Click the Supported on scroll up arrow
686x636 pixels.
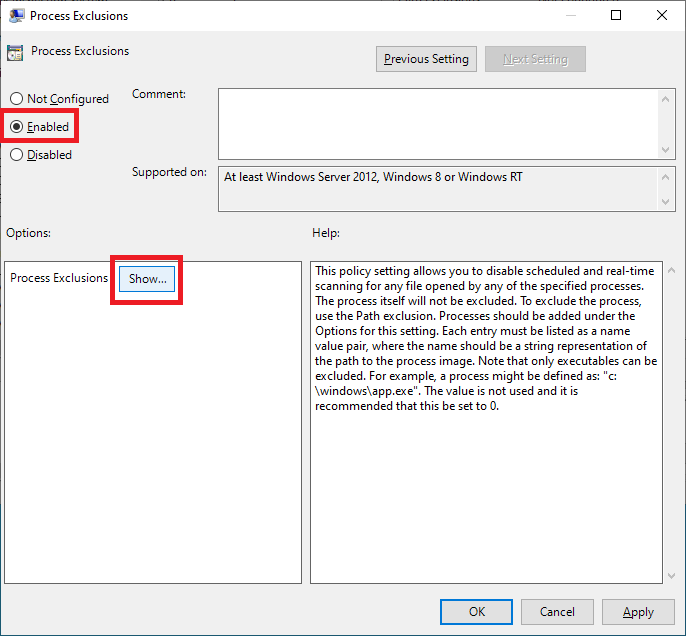pyautogui.click(x=666, y=177)
